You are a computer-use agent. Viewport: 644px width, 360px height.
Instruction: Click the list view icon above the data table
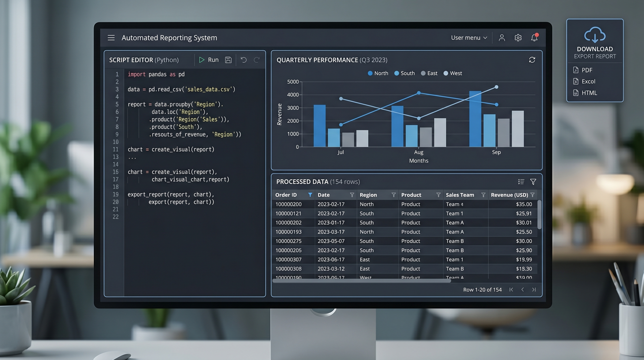[x=521, y=181]
